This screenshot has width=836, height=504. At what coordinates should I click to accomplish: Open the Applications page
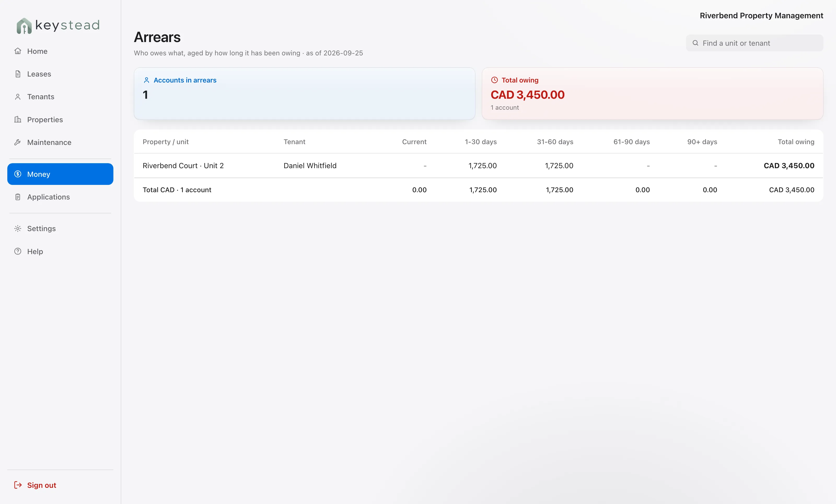[60, 197]
